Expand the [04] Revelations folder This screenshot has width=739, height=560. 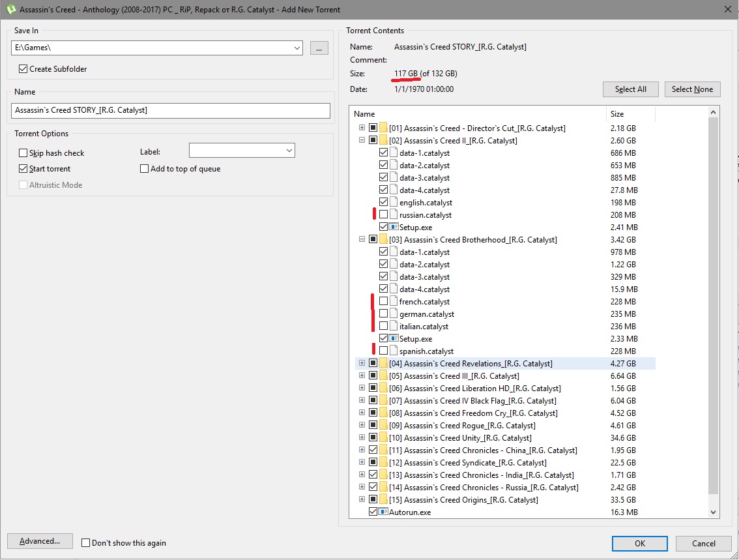click(362, 363)
